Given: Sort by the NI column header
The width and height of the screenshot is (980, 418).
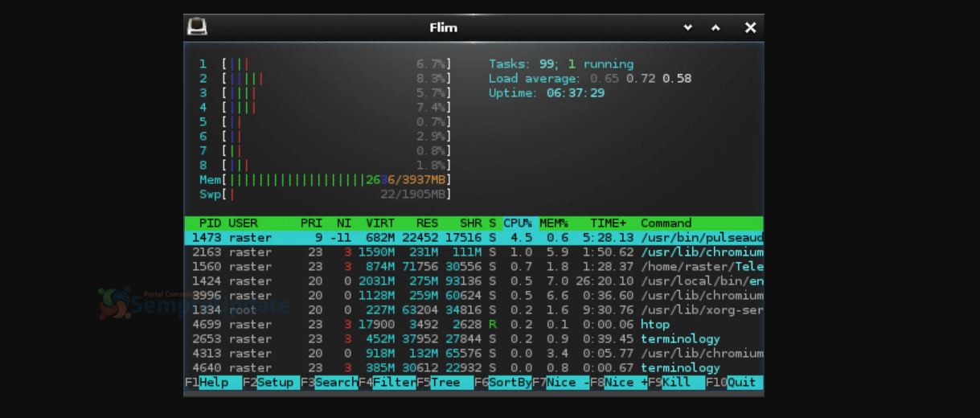Looking at the screenshot, I should [344, 223].
